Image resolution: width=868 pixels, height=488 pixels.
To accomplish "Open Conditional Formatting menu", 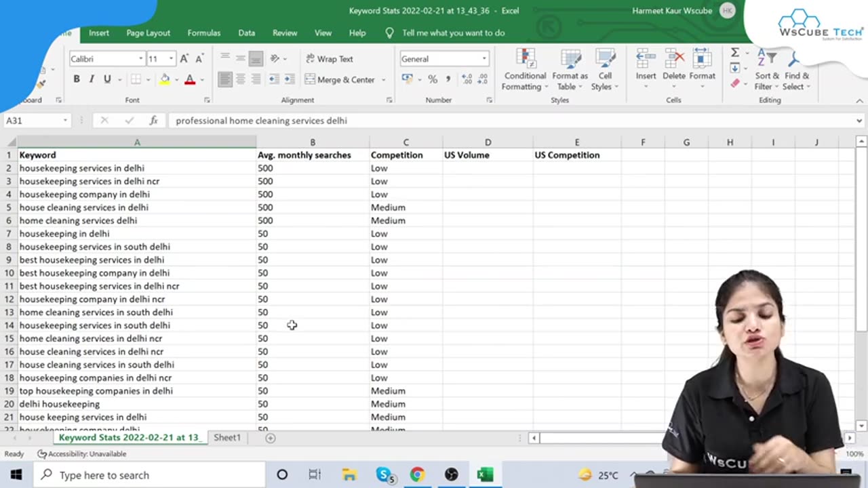I will tap(524, 70).
